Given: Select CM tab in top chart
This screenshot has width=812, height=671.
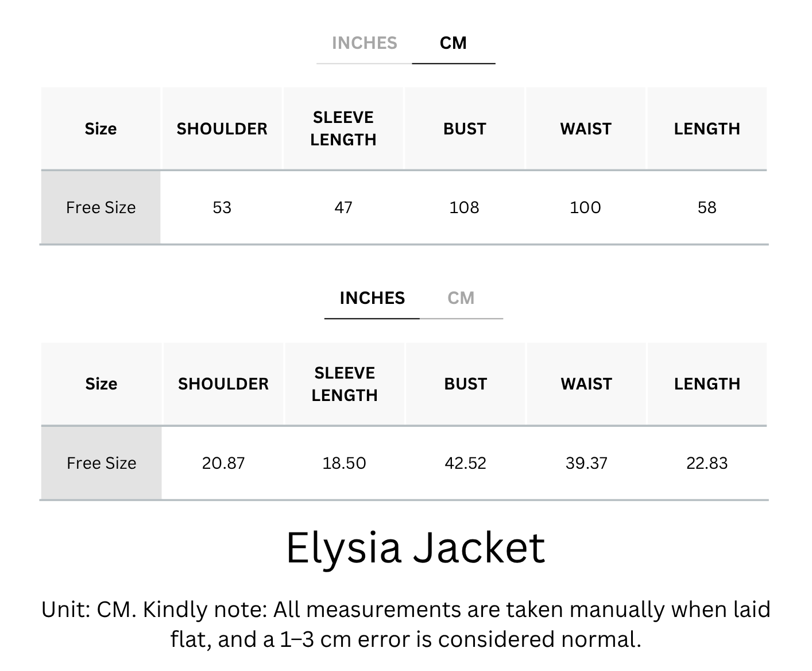Looking at the screenshot, I should pos(453,43).
